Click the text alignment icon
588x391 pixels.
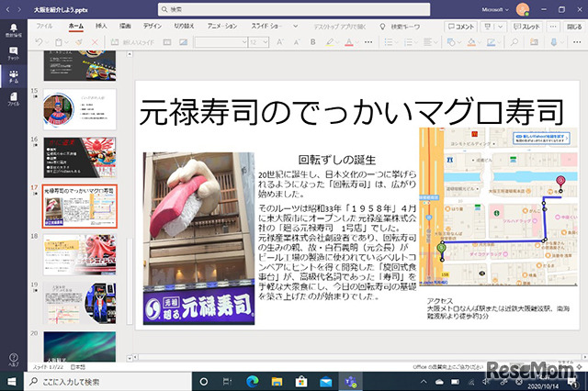pos(428,42)
